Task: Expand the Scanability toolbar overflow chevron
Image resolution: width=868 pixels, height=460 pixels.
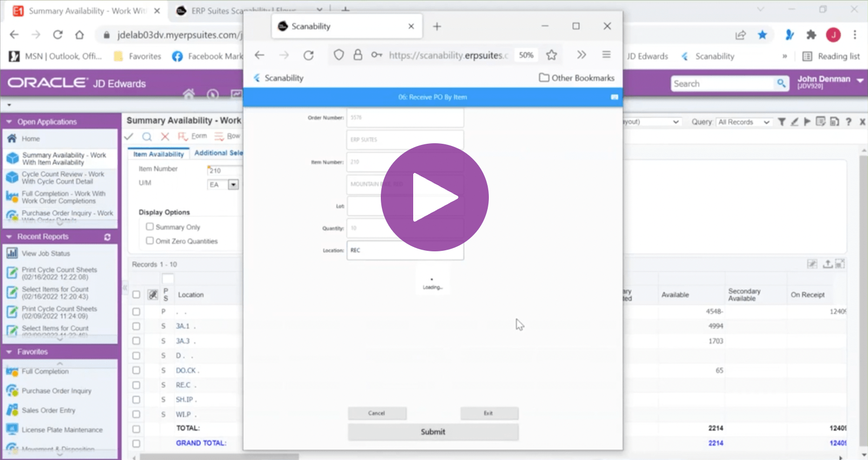Action: (x=581, y=55)
